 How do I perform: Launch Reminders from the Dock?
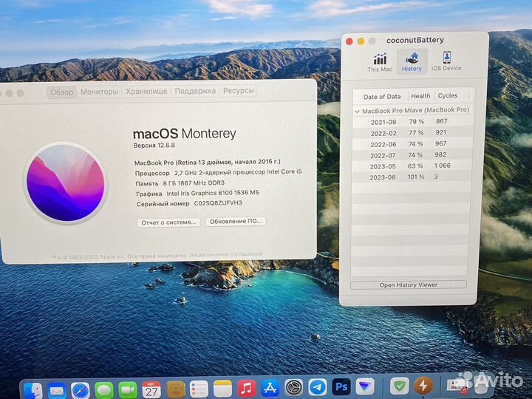pos(199,389)
